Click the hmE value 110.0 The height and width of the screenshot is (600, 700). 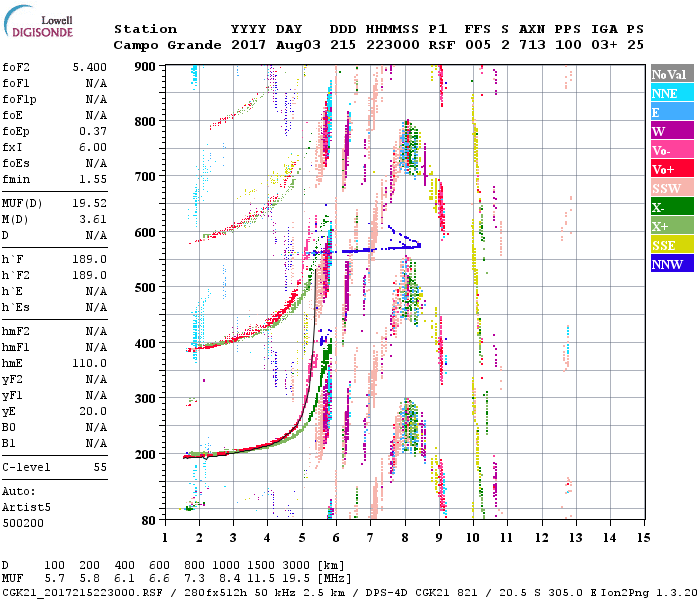point(90,363)
